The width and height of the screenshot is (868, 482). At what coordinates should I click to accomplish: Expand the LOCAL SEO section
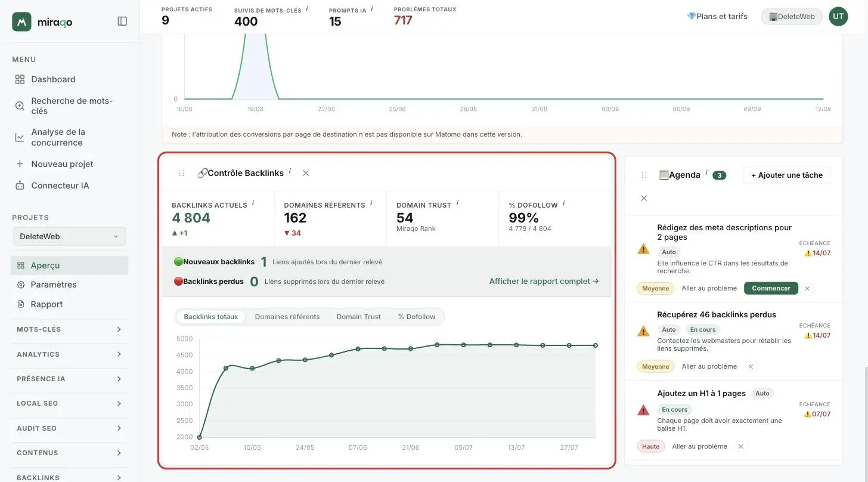pyautogui.click(x=69, y=403)
